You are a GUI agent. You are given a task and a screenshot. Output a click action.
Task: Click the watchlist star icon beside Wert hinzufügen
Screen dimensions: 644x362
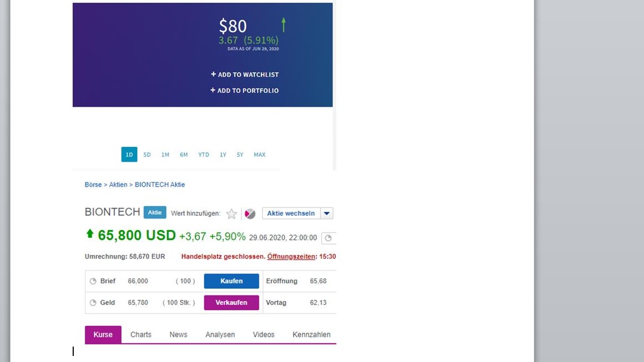232,214
